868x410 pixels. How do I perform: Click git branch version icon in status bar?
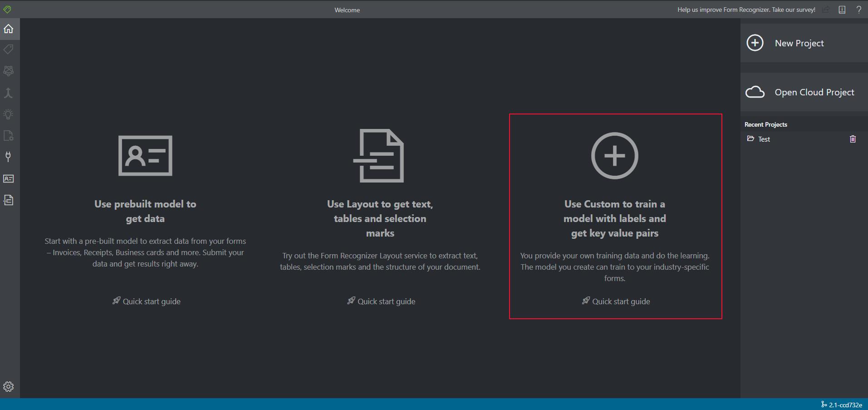tap(824, 405)
